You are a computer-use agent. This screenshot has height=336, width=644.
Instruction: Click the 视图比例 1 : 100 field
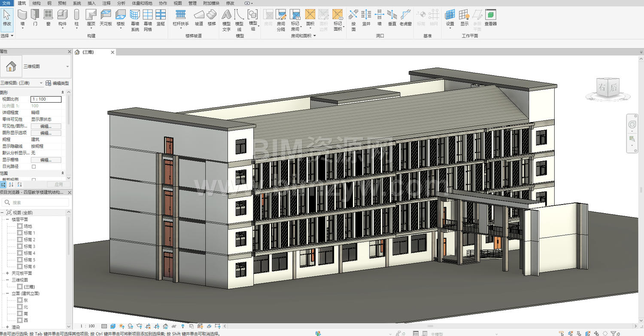point(46,99)
